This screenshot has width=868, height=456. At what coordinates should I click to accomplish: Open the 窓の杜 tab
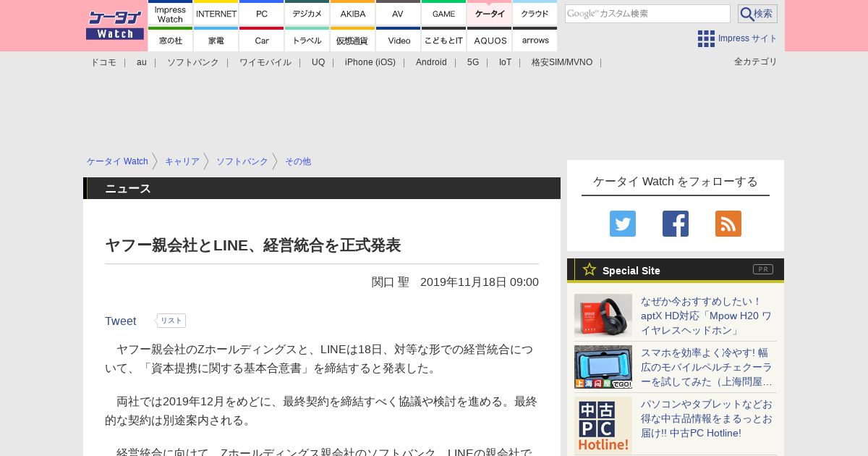[171, 40]
